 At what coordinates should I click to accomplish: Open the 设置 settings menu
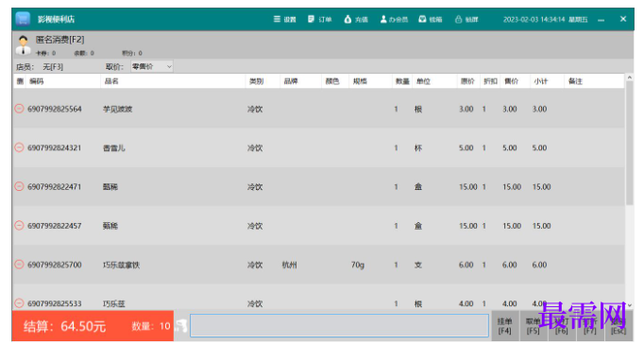pos(284,19)
